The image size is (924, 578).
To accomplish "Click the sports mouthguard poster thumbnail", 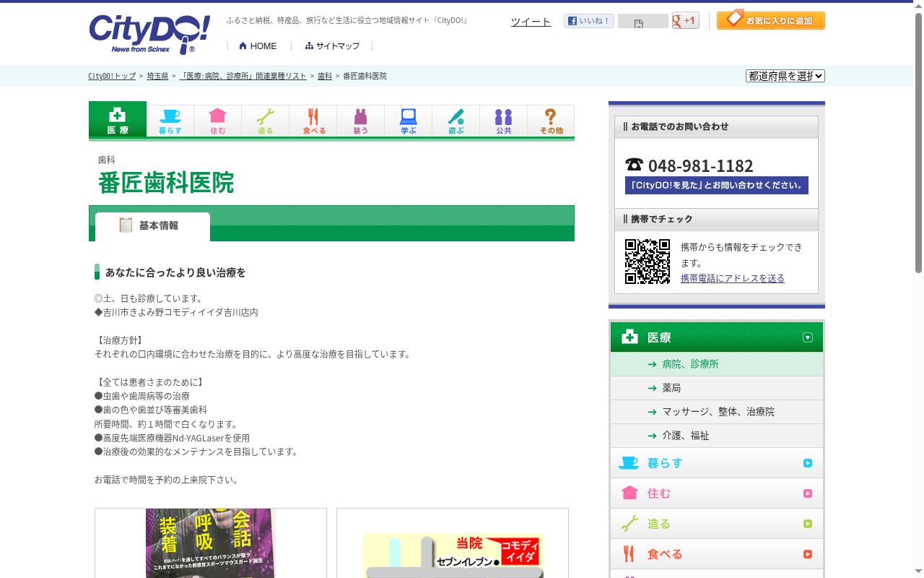I will pos(211,543).
